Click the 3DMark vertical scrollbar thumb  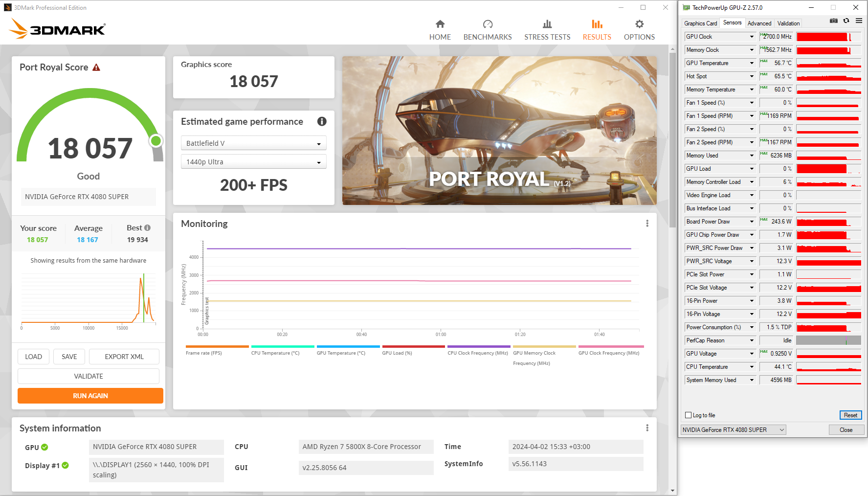(x=672, y=139)
